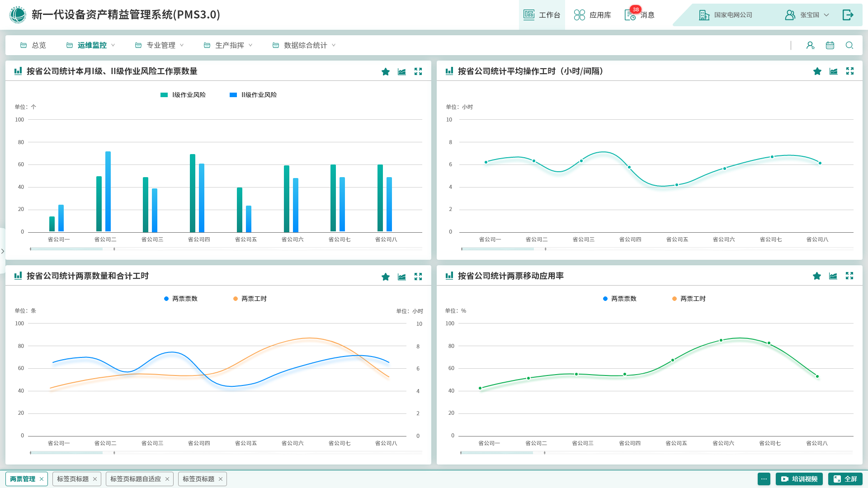The image size is (868, 488).
Task: Maximize the 平均操作工时 panel
Action: pos(850,71)
